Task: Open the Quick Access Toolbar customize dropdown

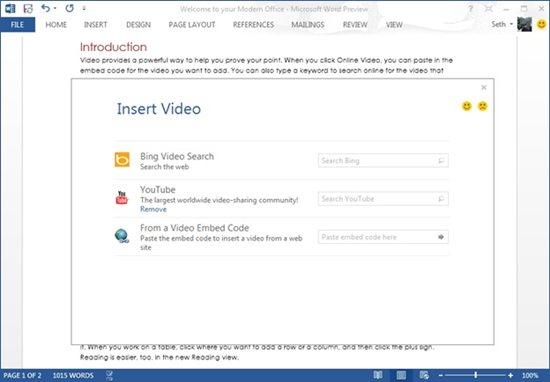Action: [84, 8]
